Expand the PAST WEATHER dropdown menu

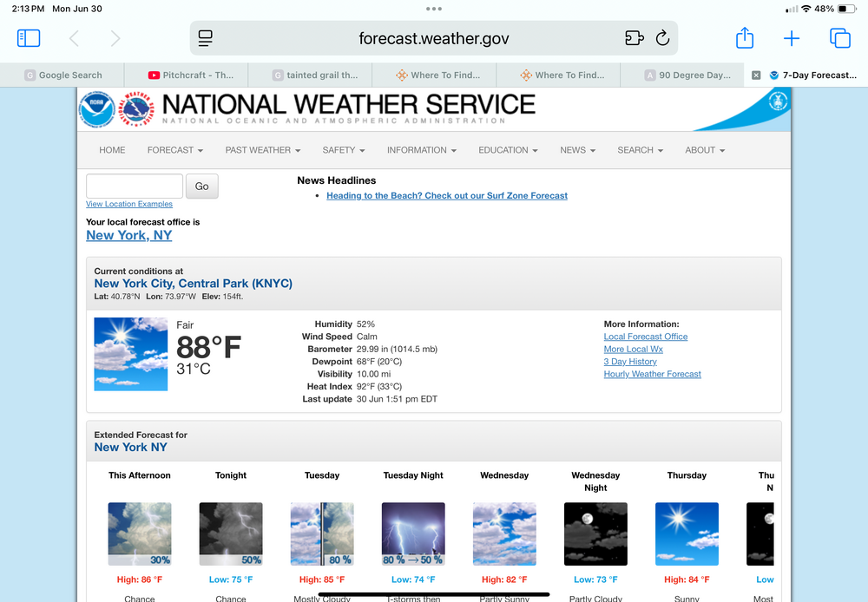(x=263, y=150)
